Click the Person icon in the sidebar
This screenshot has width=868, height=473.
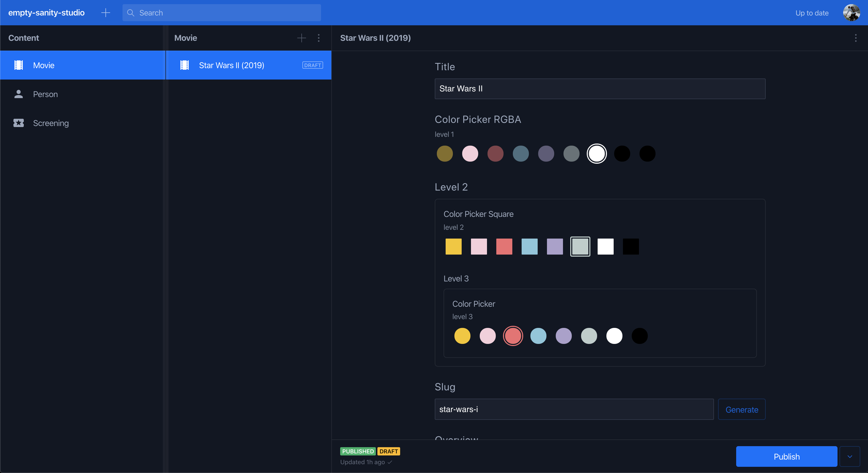click(19, 94)
